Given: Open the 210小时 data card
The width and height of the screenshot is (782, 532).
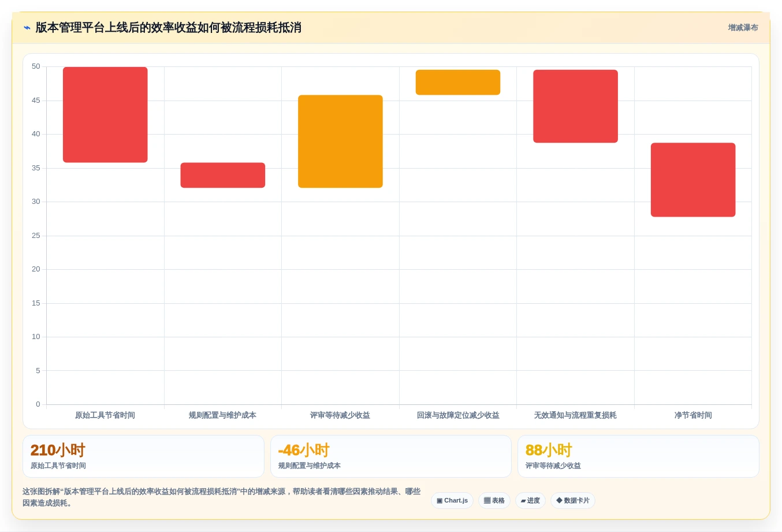Looking at the screenshot, I should pyautogui.click(x=143, y=456).
